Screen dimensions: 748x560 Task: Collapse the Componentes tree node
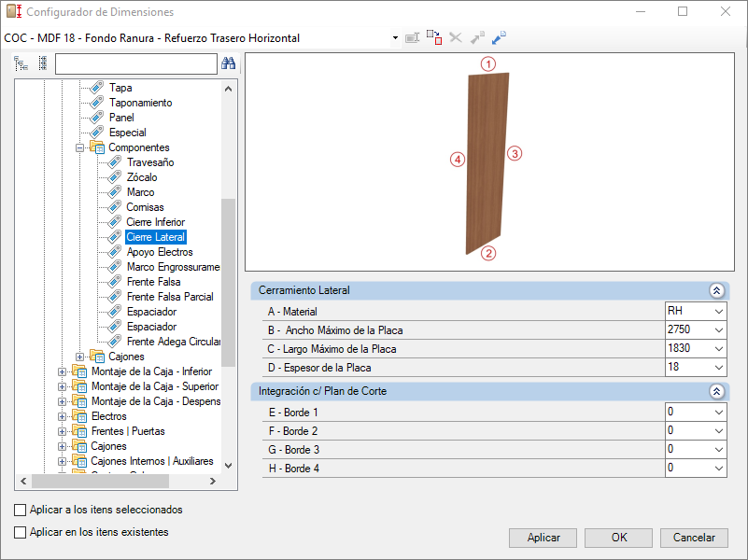pos(79,147)
